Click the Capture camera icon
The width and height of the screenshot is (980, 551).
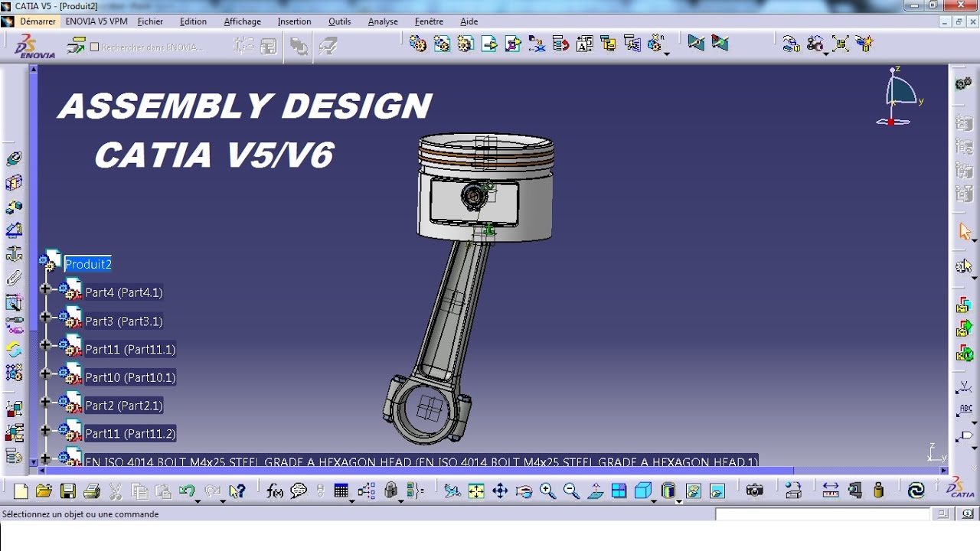pos(755,491)
